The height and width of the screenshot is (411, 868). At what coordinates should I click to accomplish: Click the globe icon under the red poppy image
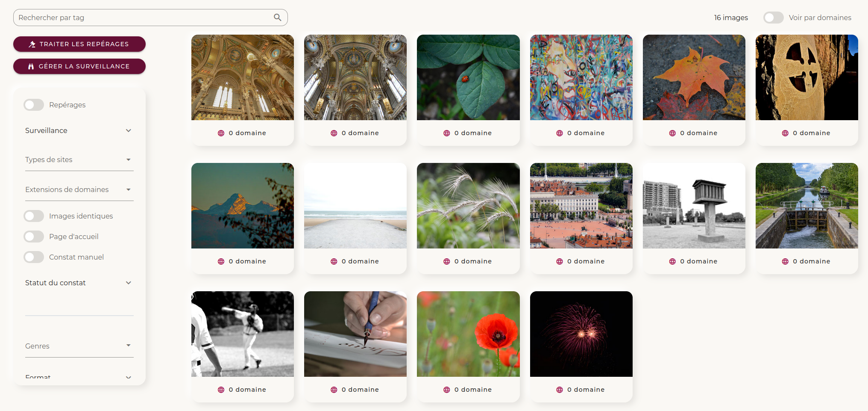(447, 390)
